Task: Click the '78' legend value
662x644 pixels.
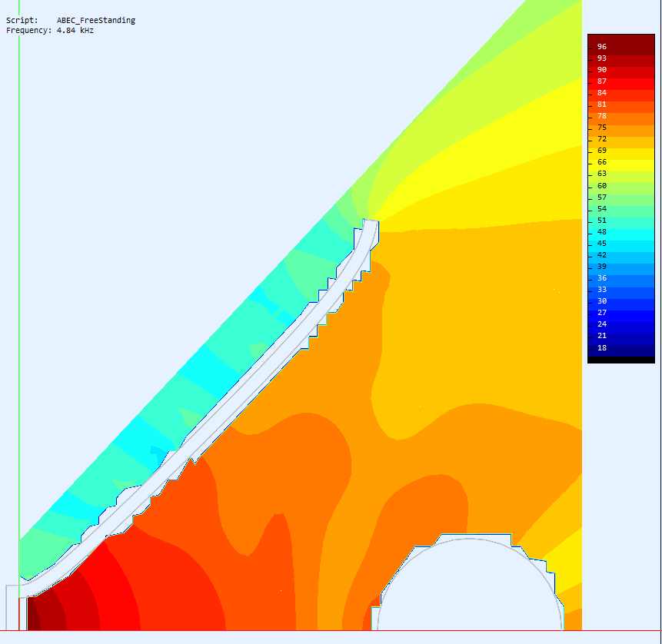Action: click(x=602, y=116)
